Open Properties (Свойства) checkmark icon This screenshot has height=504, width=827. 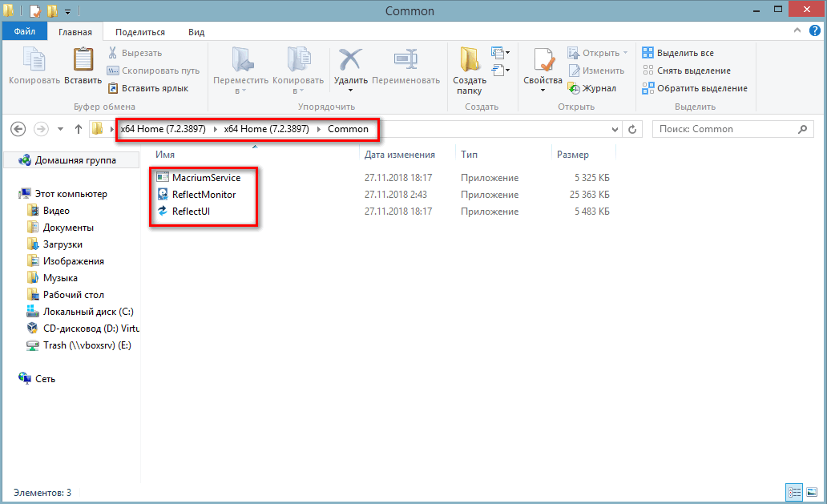tap(543, 61)
